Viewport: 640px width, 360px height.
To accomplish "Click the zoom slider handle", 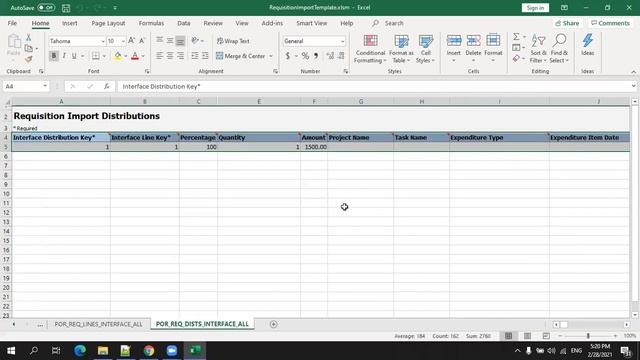I will (x=588, y=336).
